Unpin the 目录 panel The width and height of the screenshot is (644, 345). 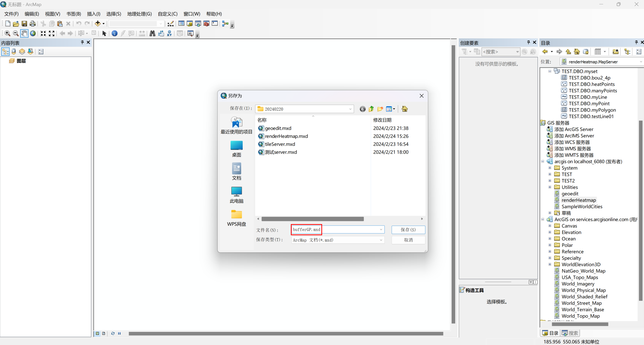pos(636,42)
